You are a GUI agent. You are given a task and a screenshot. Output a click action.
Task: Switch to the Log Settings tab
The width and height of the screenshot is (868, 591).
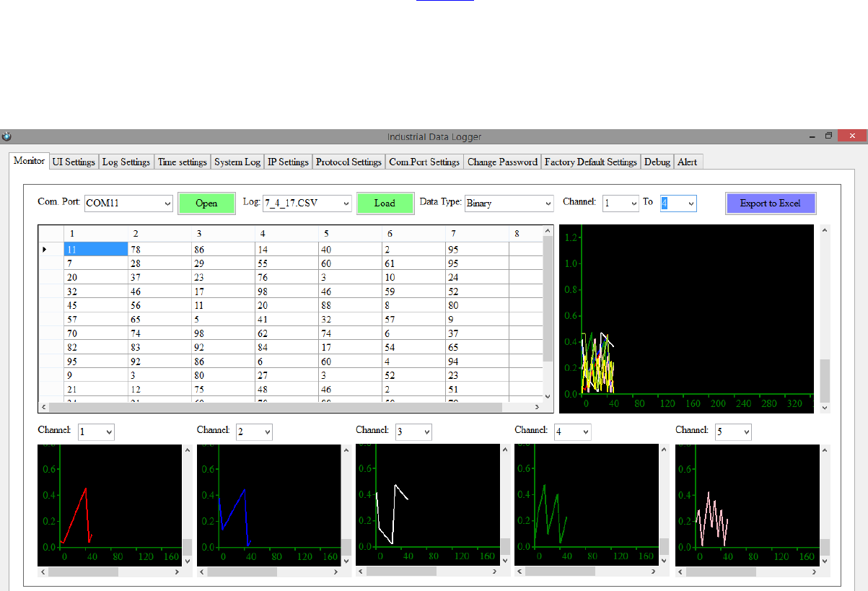point(126,162)
